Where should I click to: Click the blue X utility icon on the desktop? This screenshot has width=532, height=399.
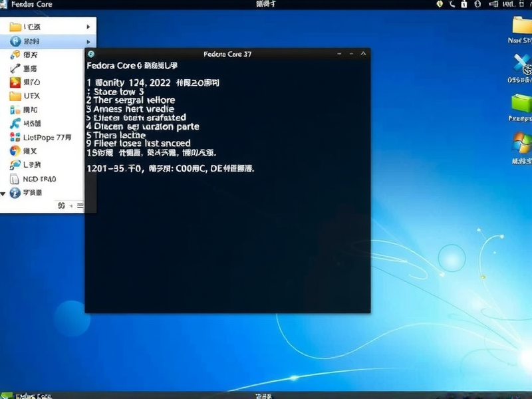(x=520, y=63)
